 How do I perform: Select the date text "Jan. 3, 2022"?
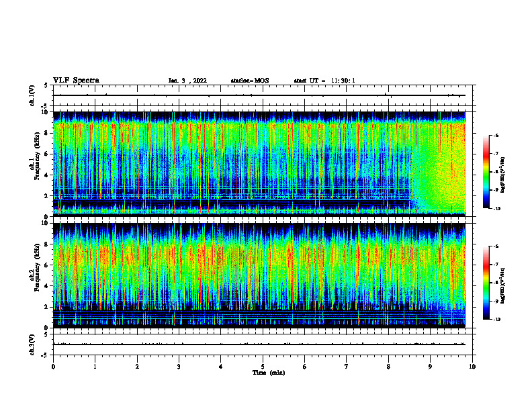187,81
